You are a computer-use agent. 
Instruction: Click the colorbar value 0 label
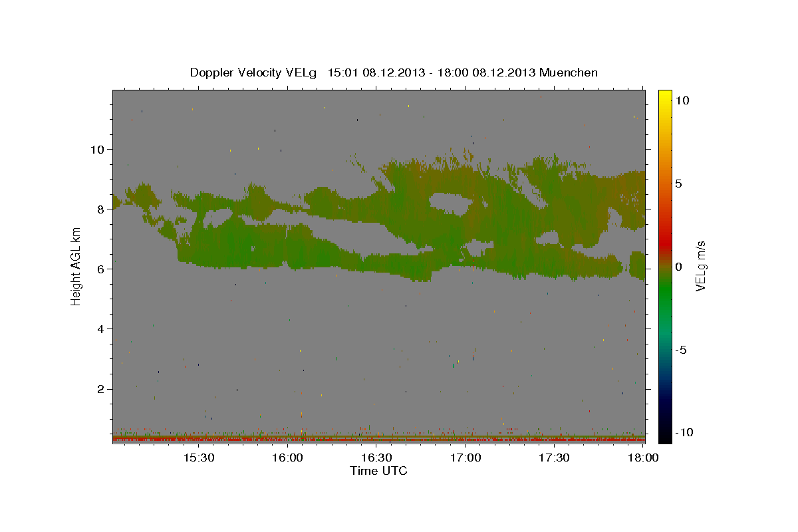(679, 267)
